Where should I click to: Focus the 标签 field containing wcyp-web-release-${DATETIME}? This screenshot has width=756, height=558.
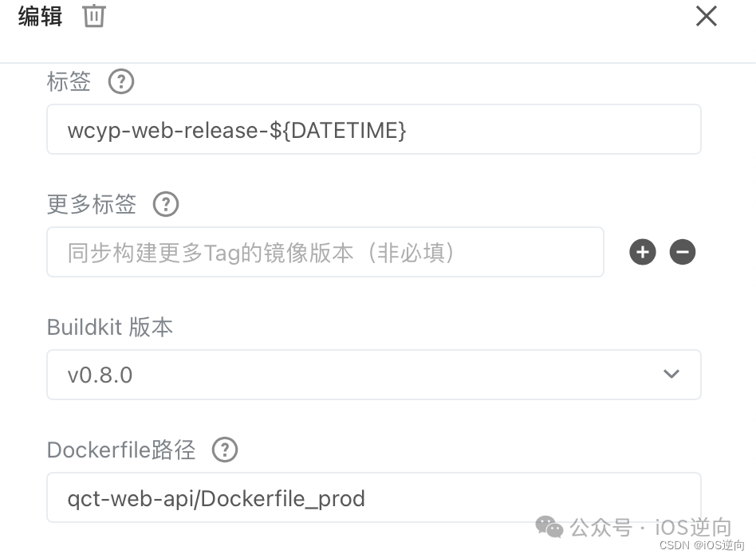coord(374,129)
